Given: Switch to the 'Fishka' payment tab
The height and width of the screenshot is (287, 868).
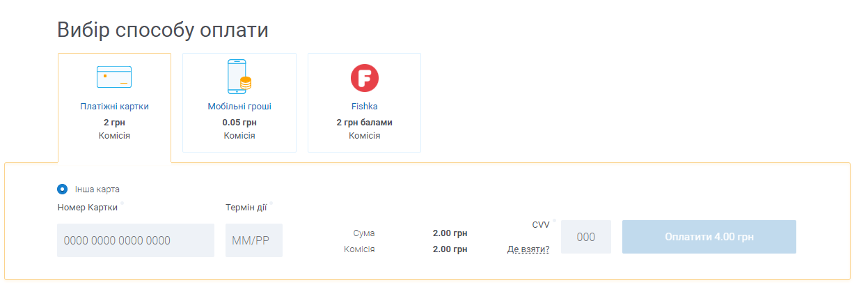Looking at the screenshot, I should pos(364,107).
